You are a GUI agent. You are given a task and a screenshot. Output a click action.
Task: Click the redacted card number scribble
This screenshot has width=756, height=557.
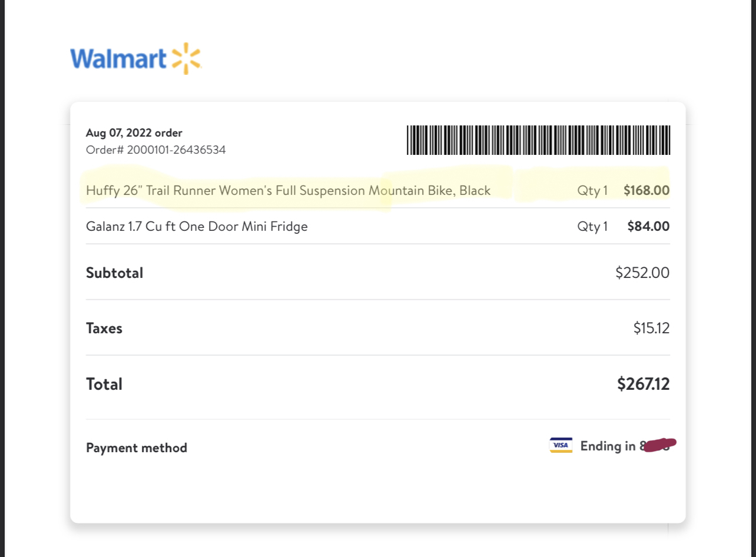[659, 445]
